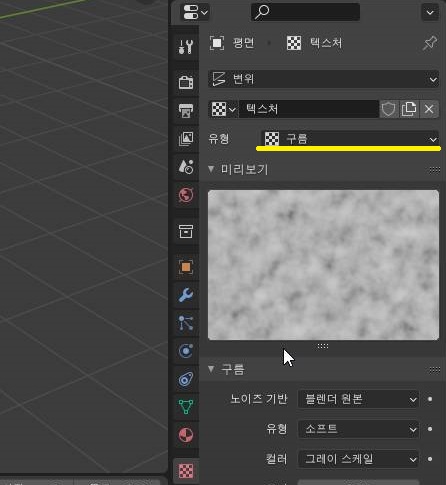Screen dimensions: 446x485
Task: Click the preview resize grip handle
Action: pyautogui.click(x=323, y=346)
